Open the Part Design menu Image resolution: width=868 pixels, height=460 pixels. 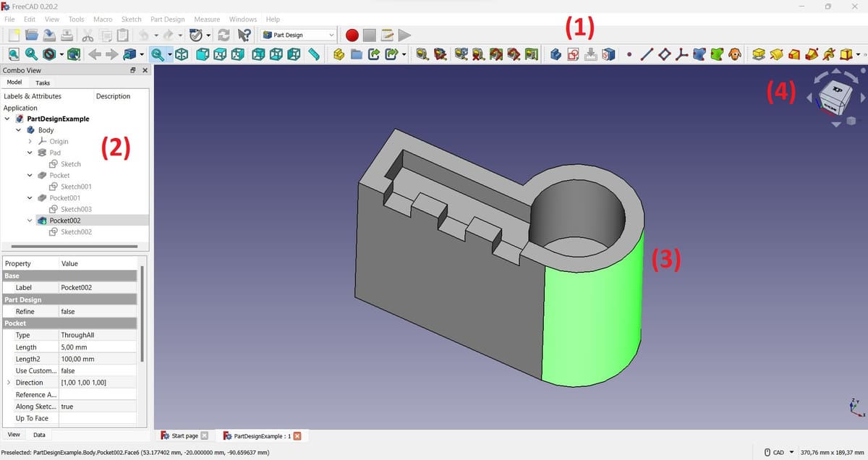167,19
